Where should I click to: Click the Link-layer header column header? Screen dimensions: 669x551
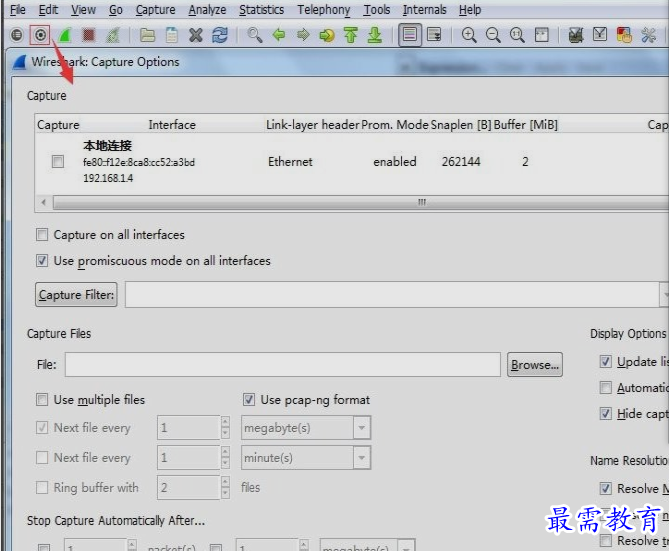click(313, 125)
